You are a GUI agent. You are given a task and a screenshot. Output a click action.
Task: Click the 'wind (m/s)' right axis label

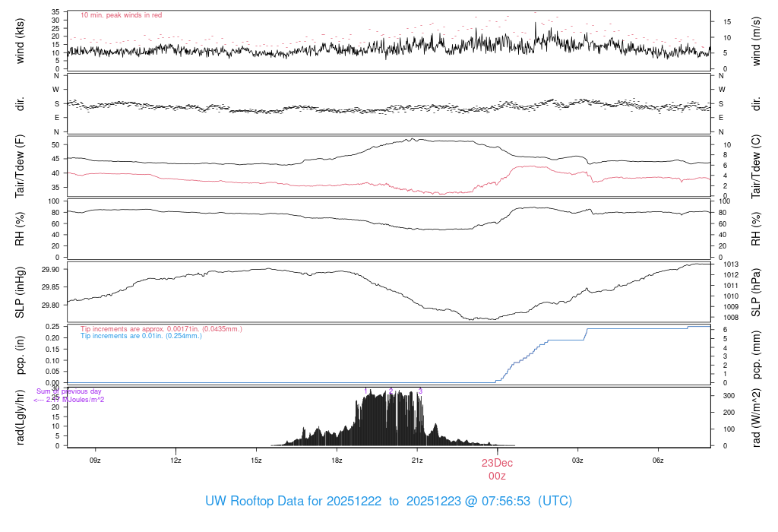pos(756,41)
